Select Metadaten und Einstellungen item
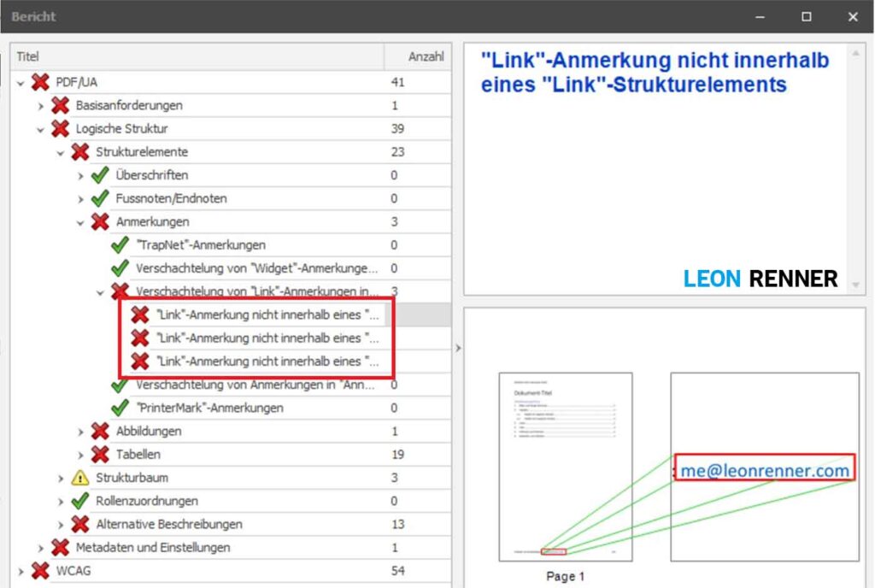Screen dimensions: 875x588 [152, 548]
